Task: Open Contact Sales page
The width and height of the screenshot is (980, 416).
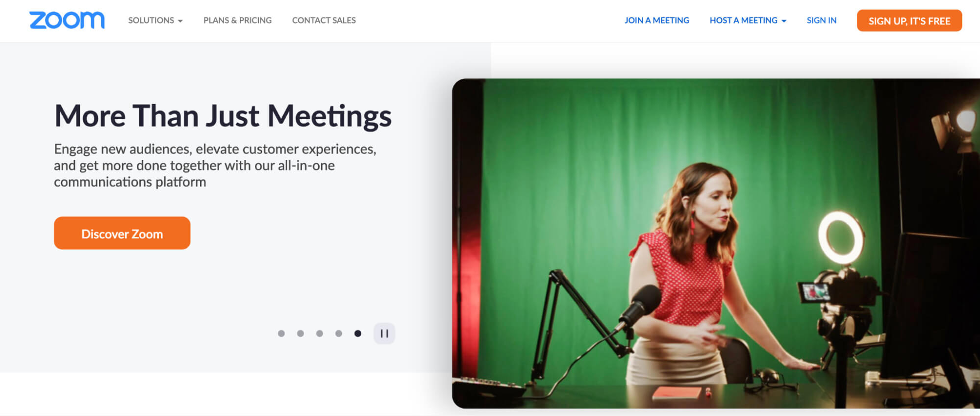Action: (x=324, y=20)
